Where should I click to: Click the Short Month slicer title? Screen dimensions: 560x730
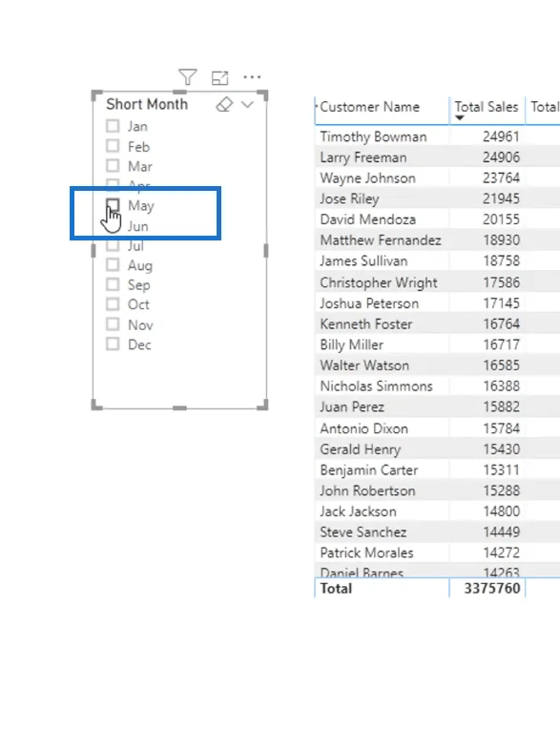click(x=147, y=104)
